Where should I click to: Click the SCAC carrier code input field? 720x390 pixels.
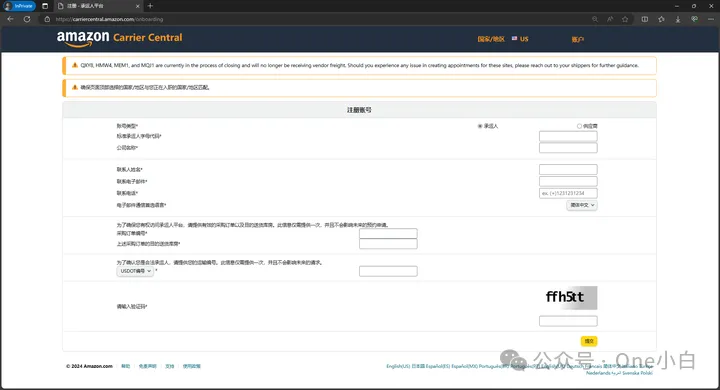(568, 136)
